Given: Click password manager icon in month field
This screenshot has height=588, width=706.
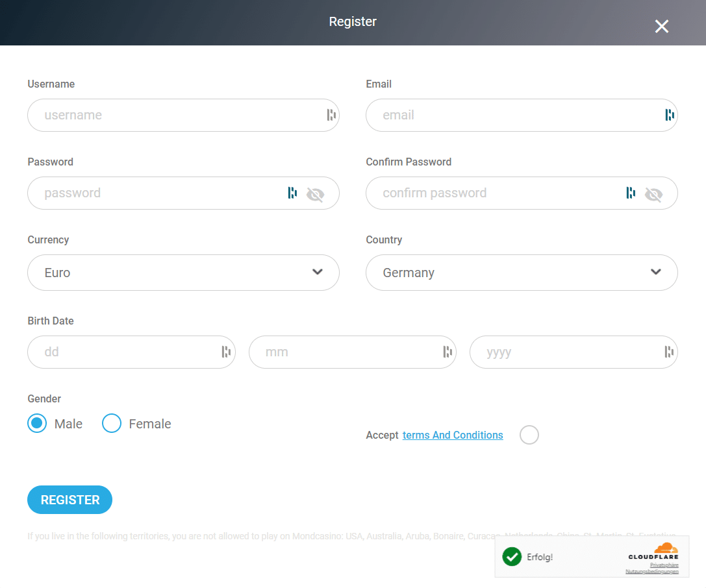Looking at the screenshot, I should pos(448,352).
